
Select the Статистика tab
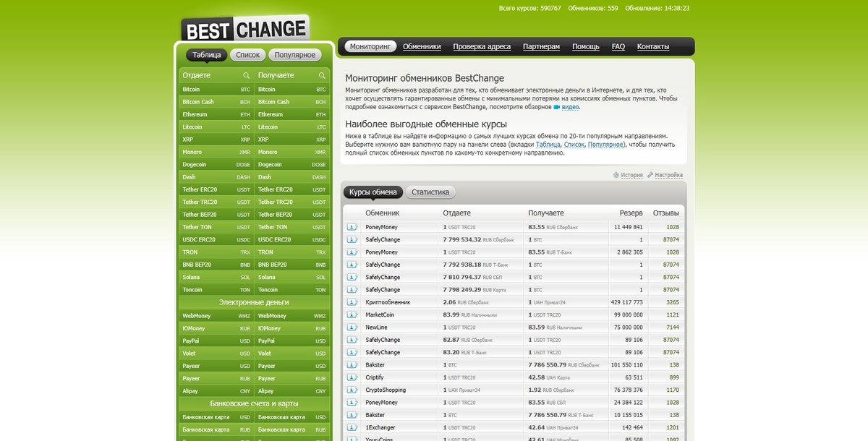[430, 192]
